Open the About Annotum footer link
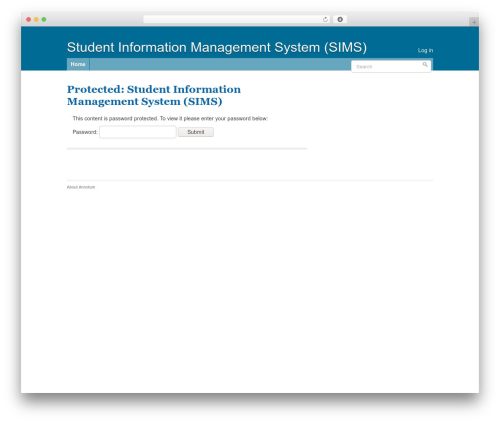Screen dimensions: 500x423 [x=81, y=187]
